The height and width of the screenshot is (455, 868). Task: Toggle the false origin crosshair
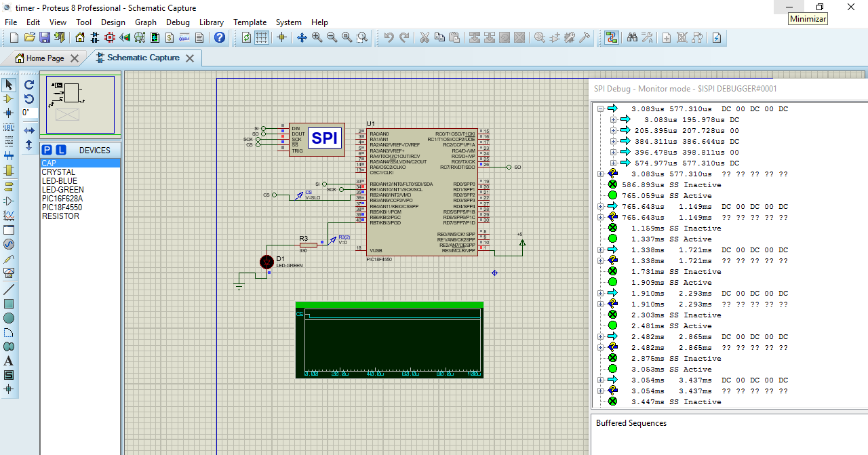(x=282, y=37)
